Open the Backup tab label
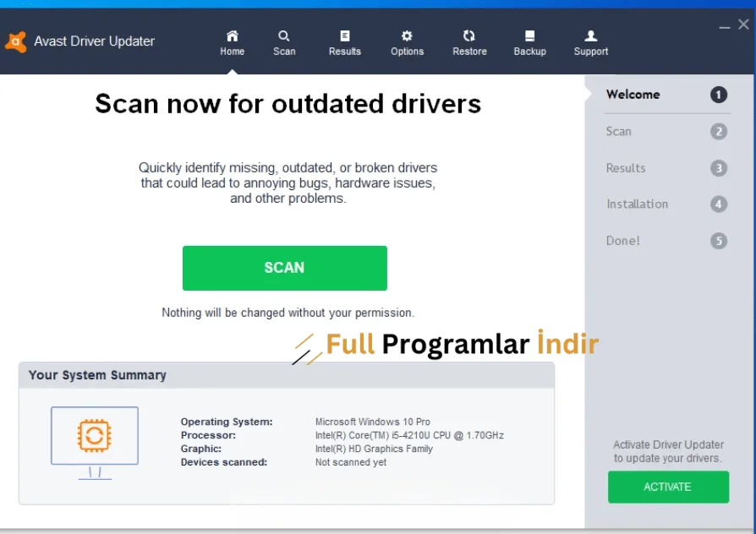The image size is (756, 534). coord(530,51)
